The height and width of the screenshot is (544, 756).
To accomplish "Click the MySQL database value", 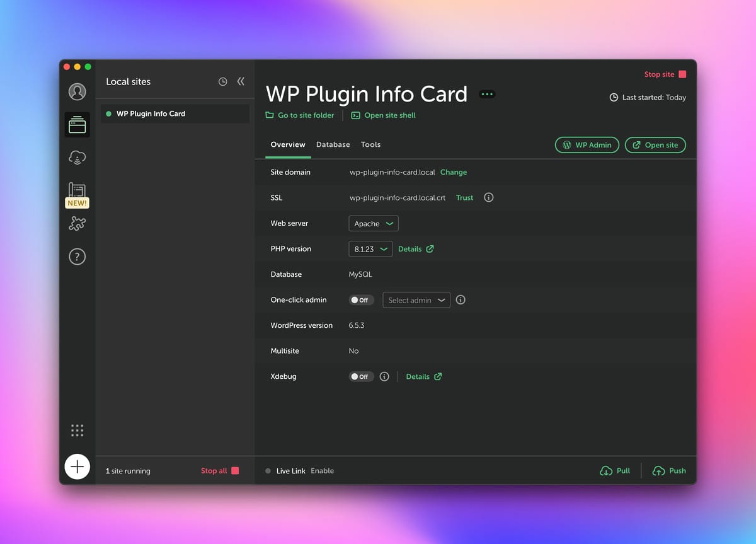I will tap(360, 274).
